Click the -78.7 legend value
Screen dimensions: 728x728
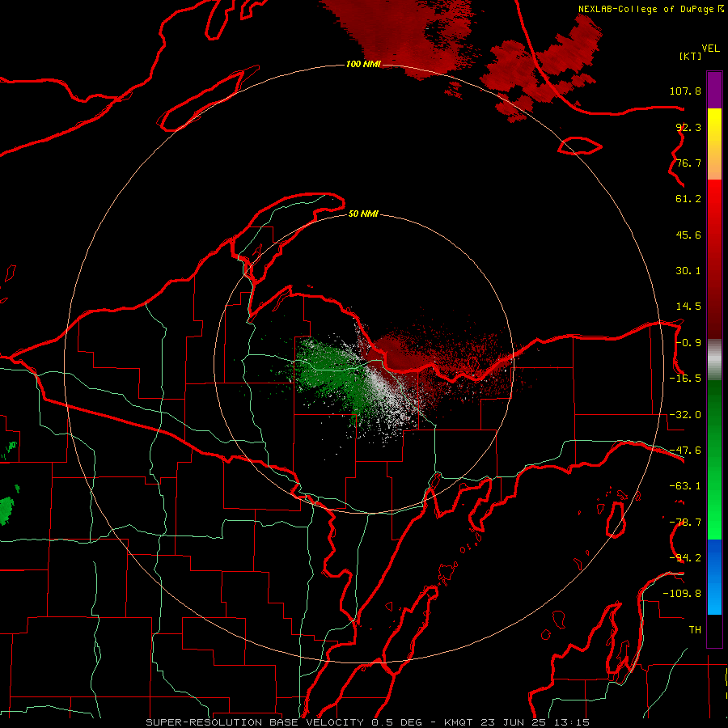685,523
